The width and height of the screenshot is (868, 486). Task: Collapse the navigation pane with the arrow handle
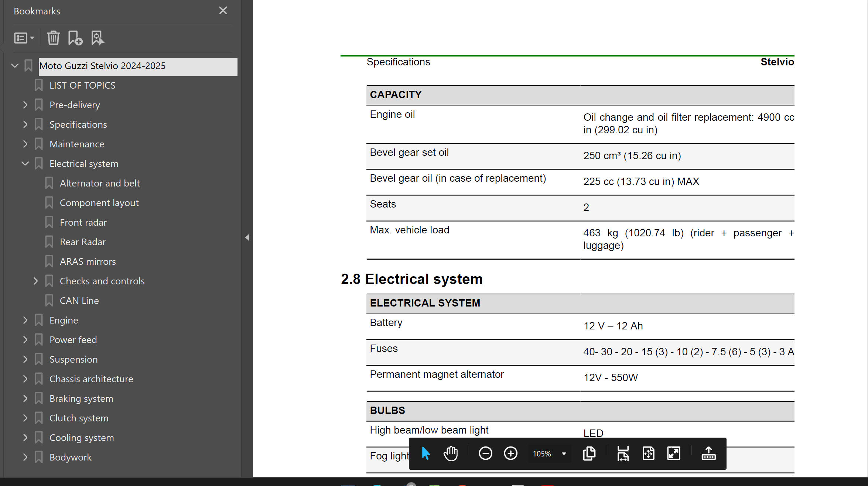coord(247,237)
